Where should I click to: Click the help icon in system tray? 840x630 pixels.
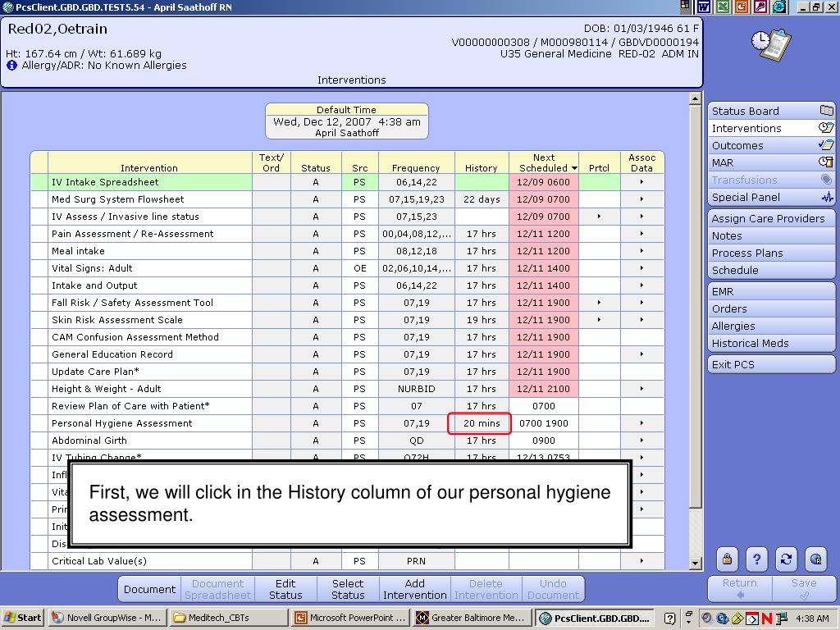coord(669,619)
